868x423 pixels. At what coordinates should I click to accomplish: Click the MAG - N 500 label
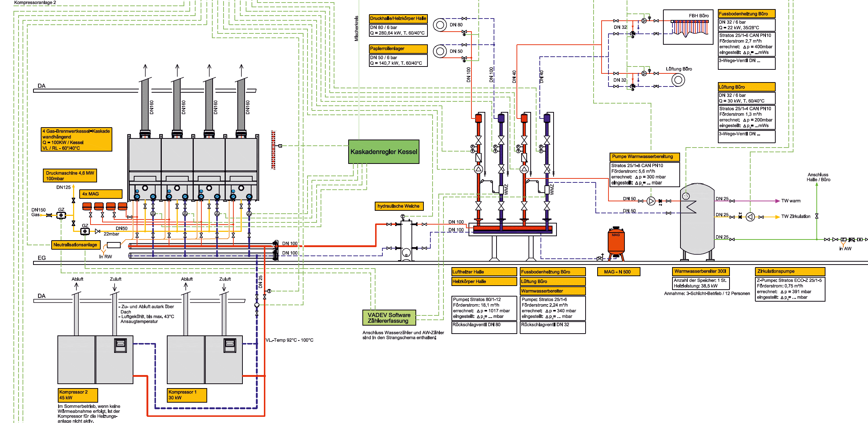tap(619, 271)
